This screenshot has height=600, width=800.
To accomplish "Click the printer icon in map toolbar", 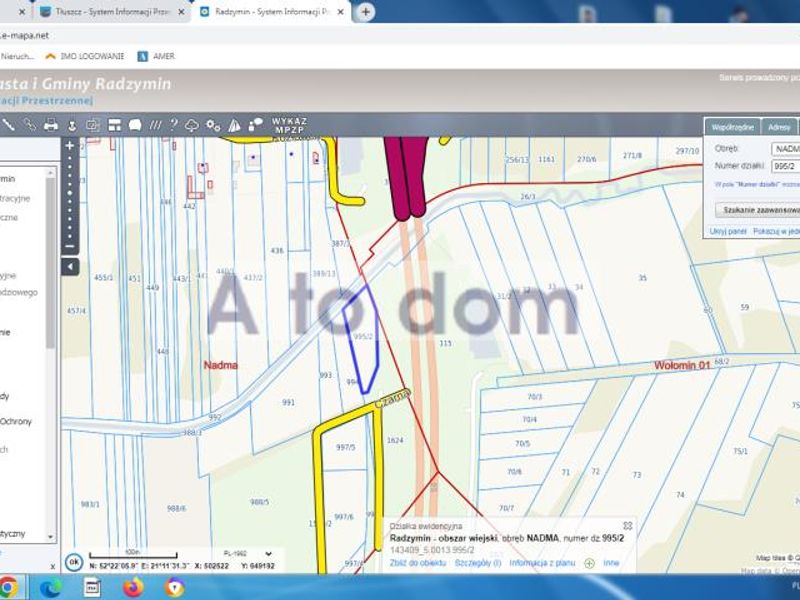I will tap(51, 124).
